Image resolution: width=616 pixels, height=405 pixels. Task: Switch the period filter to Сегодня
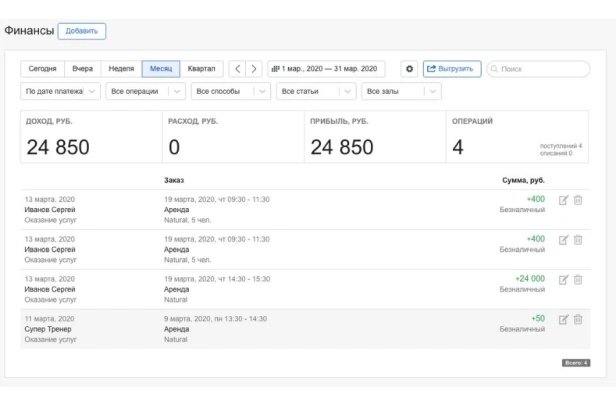tap(42, 69)
